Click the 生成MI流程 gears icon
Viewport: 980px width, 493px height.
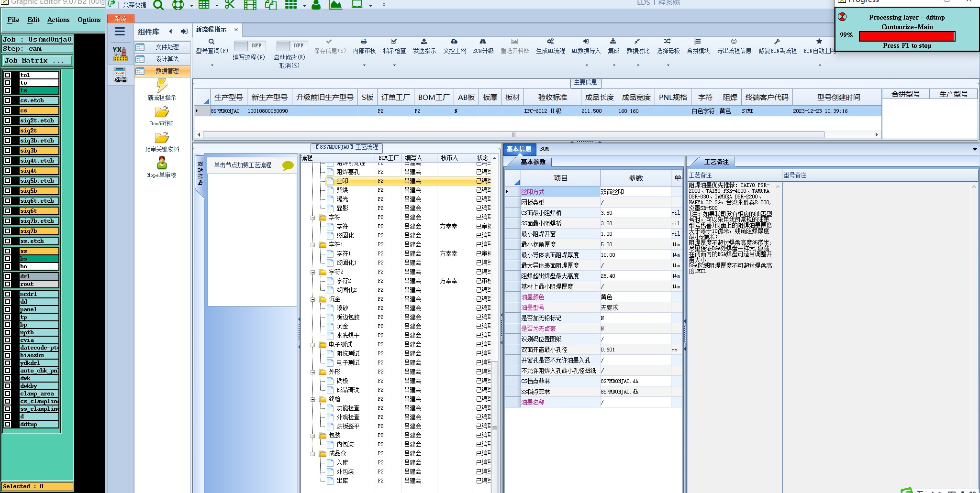tap(550, 42)
